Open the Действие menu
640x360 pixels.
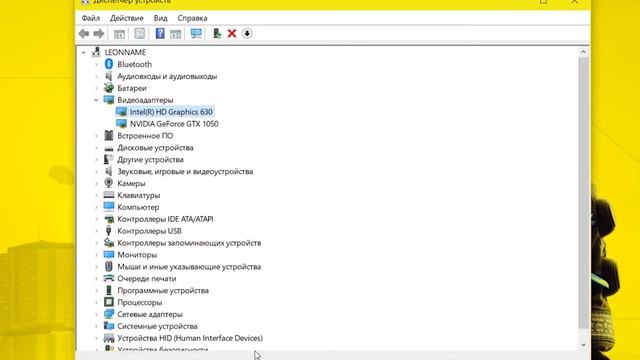point(127,18)
